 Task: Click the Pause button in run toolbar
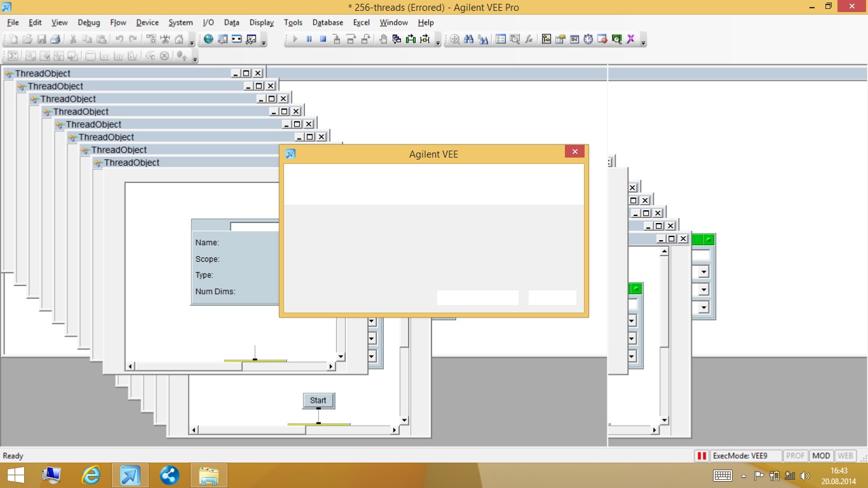click(x=309, y=39)
